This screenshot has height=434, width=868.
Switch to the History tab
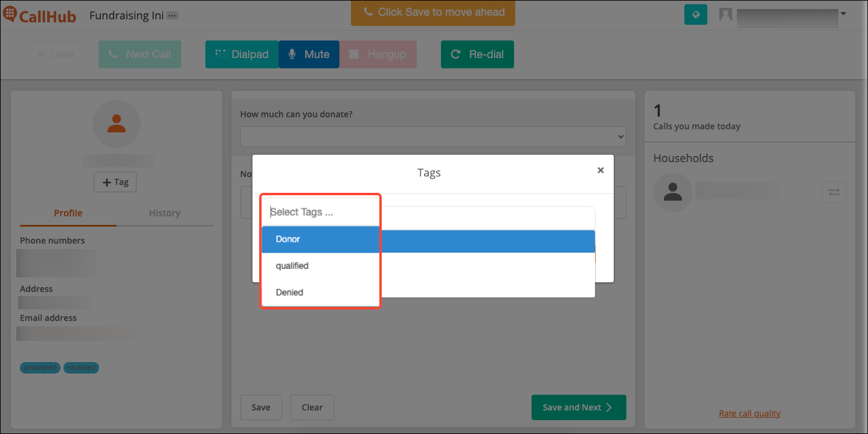pos(164,213)
